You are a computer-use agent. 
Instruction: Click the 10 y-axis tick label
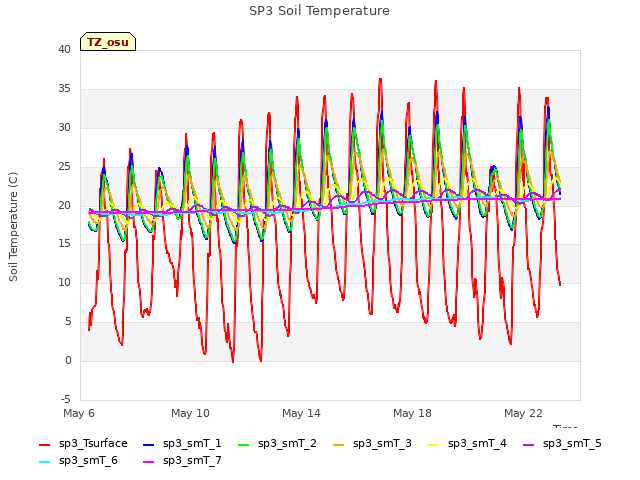pyautogui.click(x=64, y=282)
